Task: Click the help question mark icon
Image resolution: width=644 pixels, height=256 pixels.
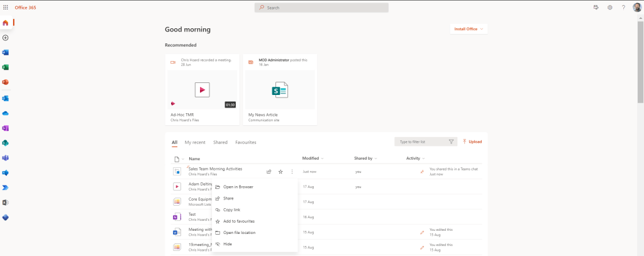Action: tap(623, 8)
